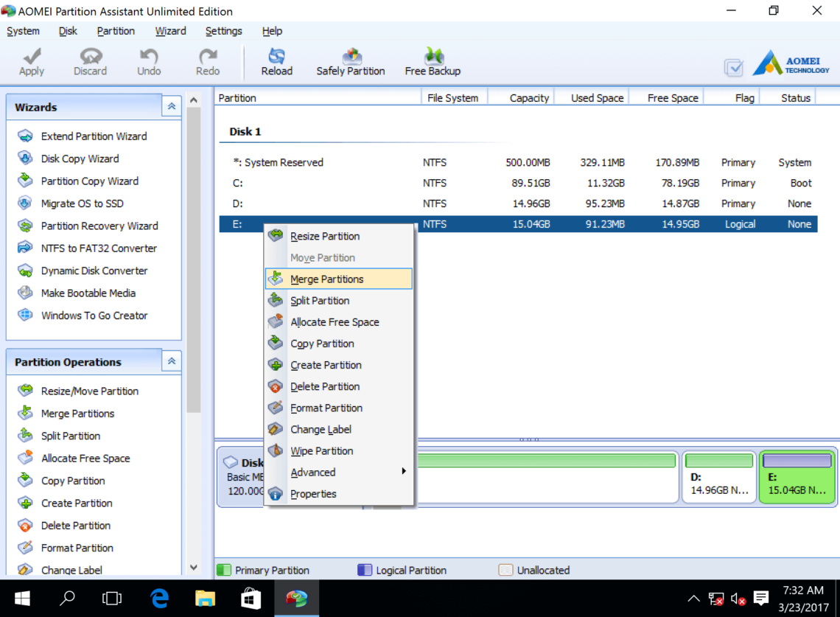Select Create Partition in the context menu
The height and width of the screenshot is (617, 840).
339,365
